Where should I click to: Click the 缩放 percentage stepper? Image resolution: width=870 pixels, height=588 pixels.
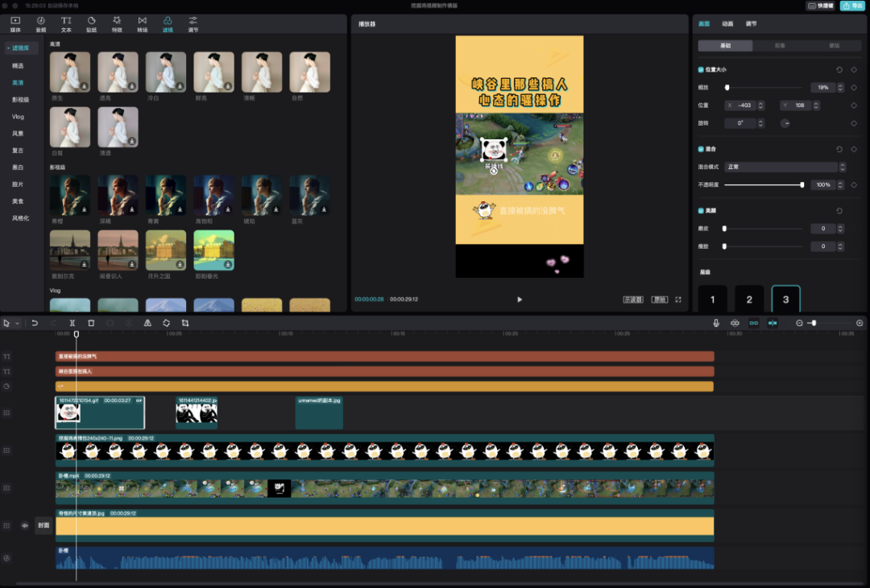pyautogui.click(x=840, y=88)
